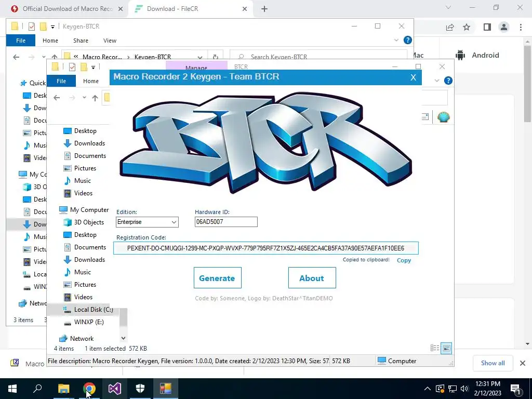532x399 pixels.
Task: Open 3D Objects folder in front Explorer
Action: coord(89,222)
